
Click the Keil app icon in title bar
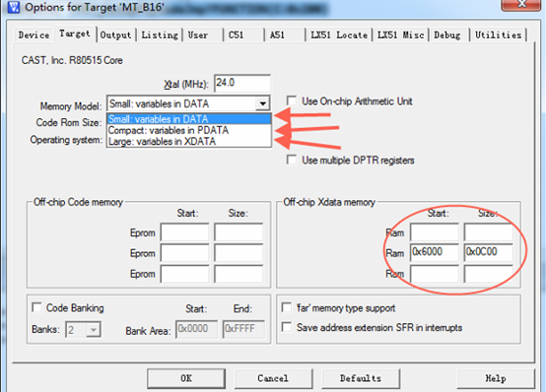coord(13,7)
